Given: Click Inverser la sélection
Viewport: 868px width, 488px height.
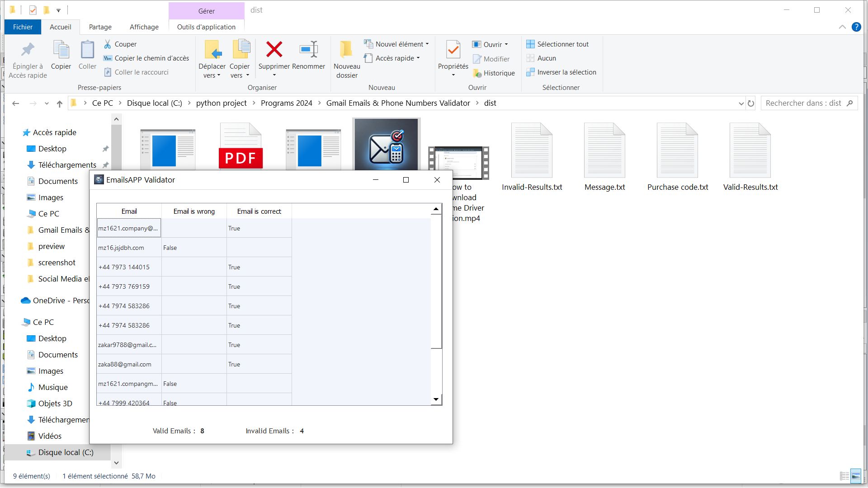Looking at the screenshot, I should point(561,72).
